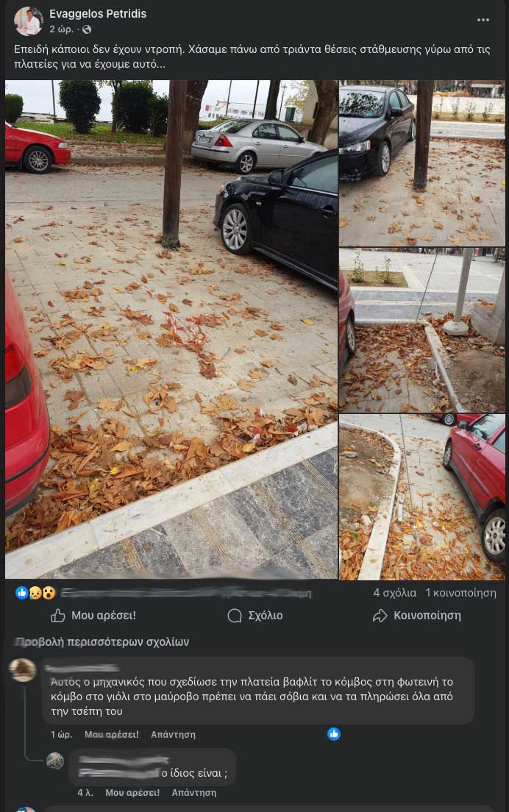
Task: Click blue like badge on first comment
Action: pos(334,734)
